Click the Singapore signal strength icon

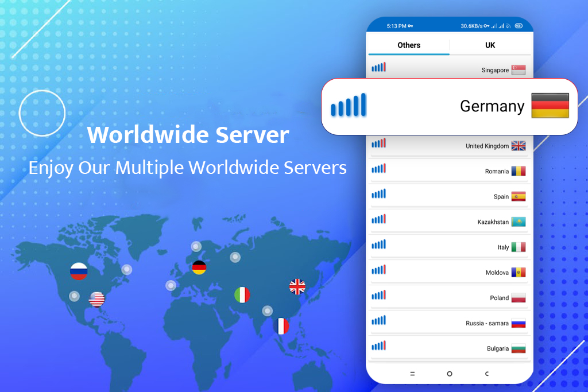point(378,67)
